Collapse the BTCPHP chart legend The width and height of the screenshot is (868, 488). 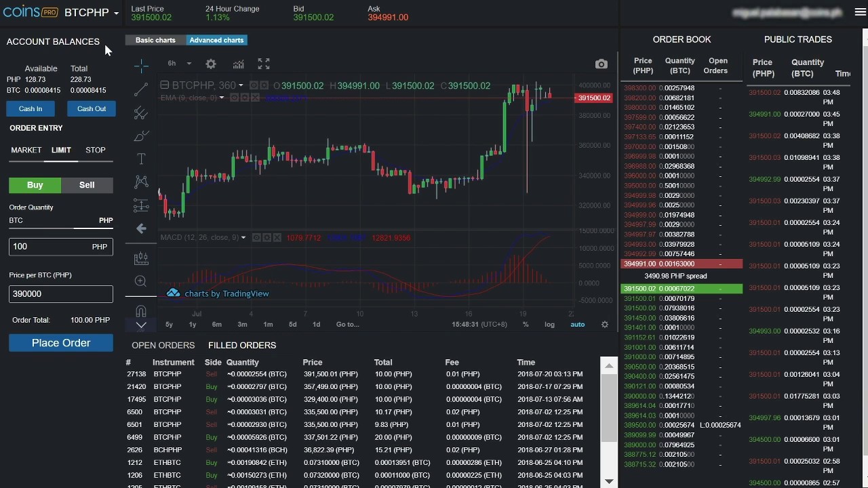(164, 85)
